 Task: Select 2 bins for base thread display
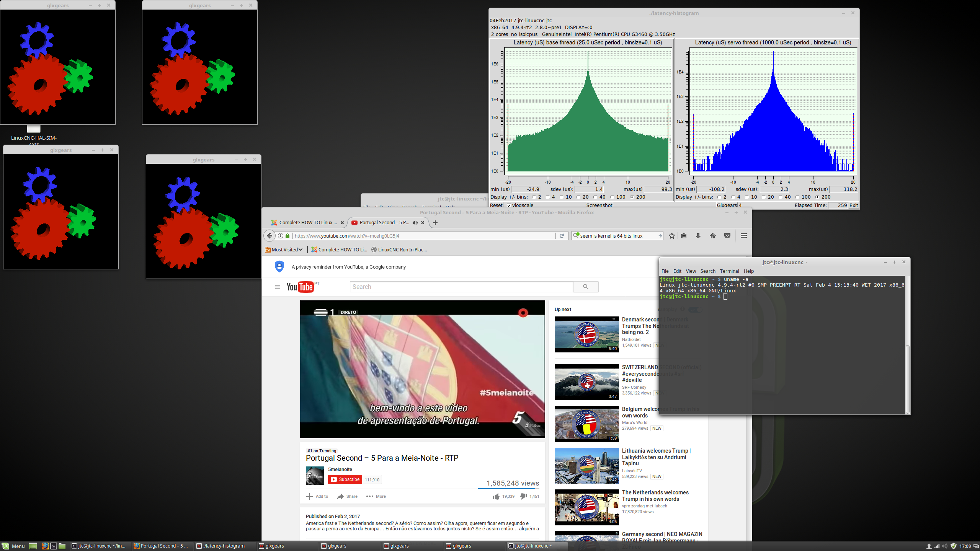[534, 197]
